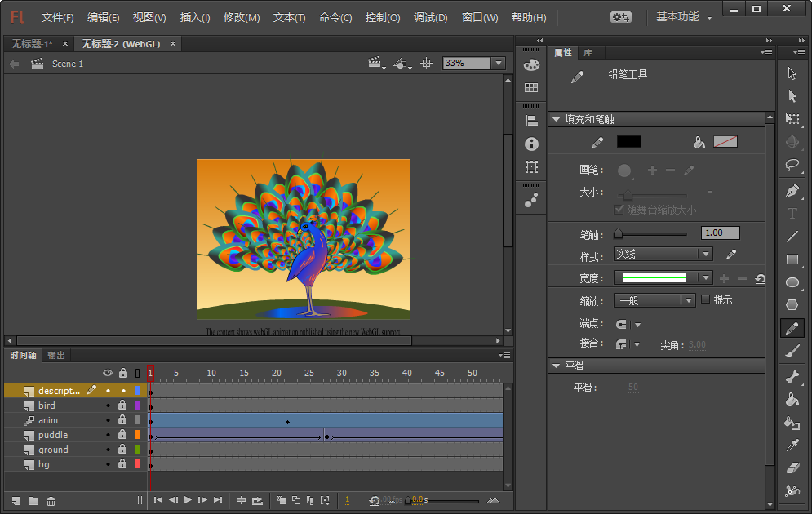Select the PolyStar tool
Viewport: 812px width, 514px height.
[x=792, y=305]
